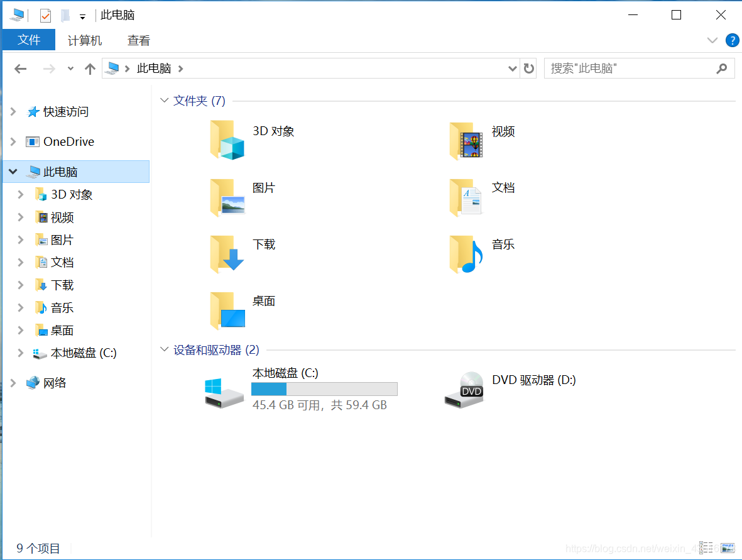742x560 pixels.
Task: Open the 3D 对象 folder icon in main pane
Action: 227,140
